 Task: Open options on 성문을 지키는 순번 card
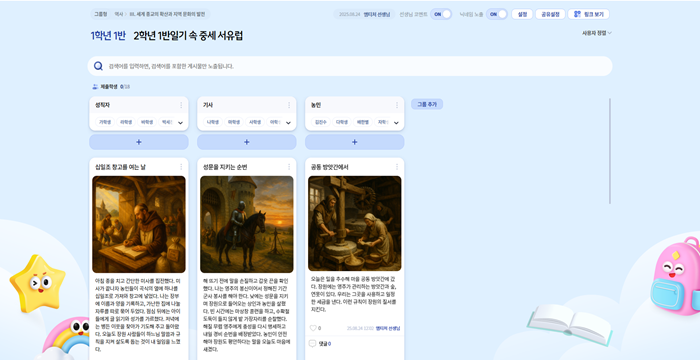point(289,167)
